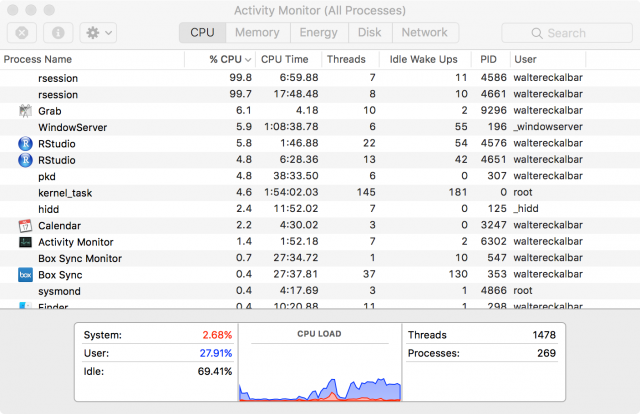640x414 pixels.
Task: Click idle wake ups 130 for Box Sync
Action: 458,274
